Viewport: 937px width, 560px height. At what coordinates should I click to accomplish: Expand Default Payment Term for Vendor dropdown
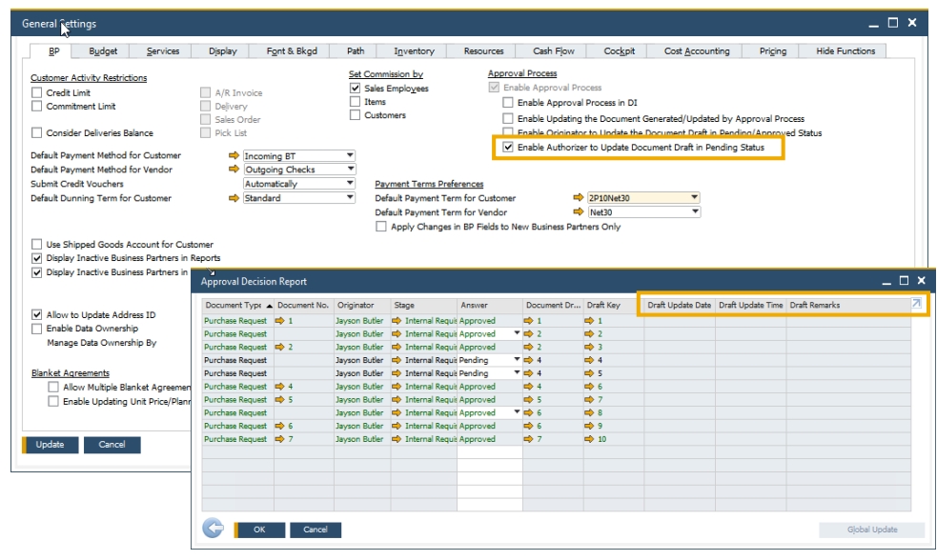[695, 212]
